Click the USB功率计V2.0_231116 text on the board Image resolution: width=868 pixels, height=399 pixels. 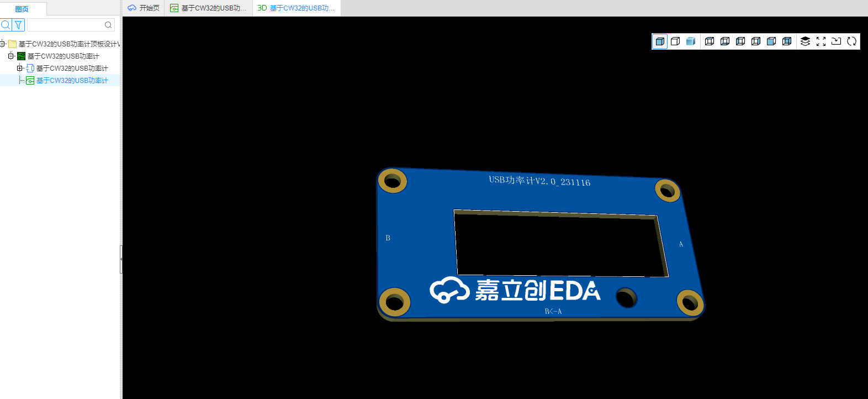[539, 181]
